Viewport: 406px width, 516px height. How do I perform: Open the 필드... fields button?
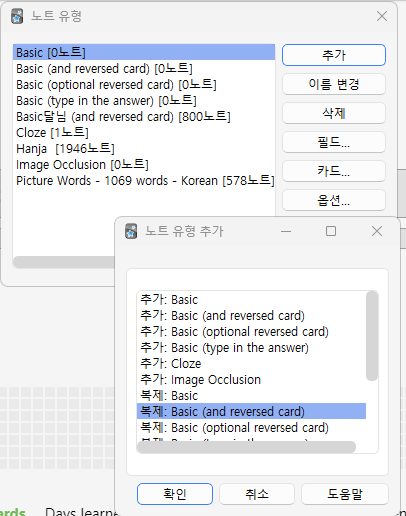coord(334,142)
